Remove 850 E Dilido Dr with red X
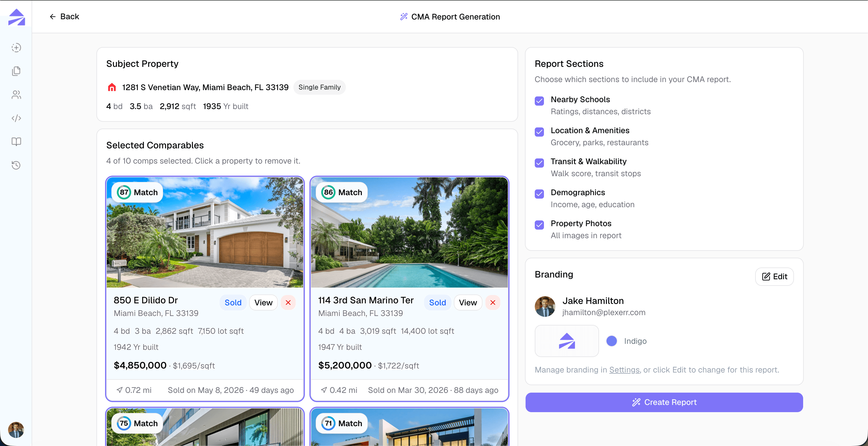This screenshot has width=868, height=446. [288, 302]
